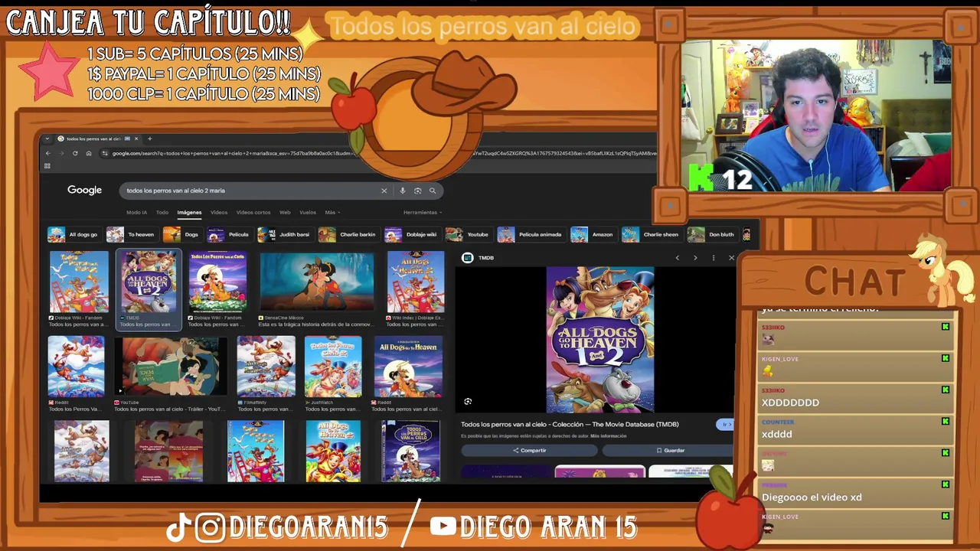Start voice search with microphone icon
Screen dimensions: 980x551
[x=403, y=191]
